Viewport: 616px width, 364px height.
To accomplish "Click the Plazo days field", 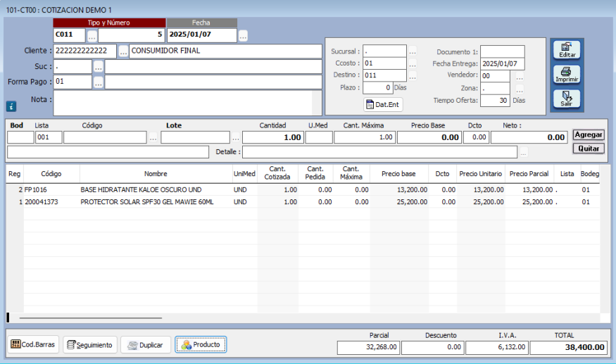I will click(x=377, y=88).
